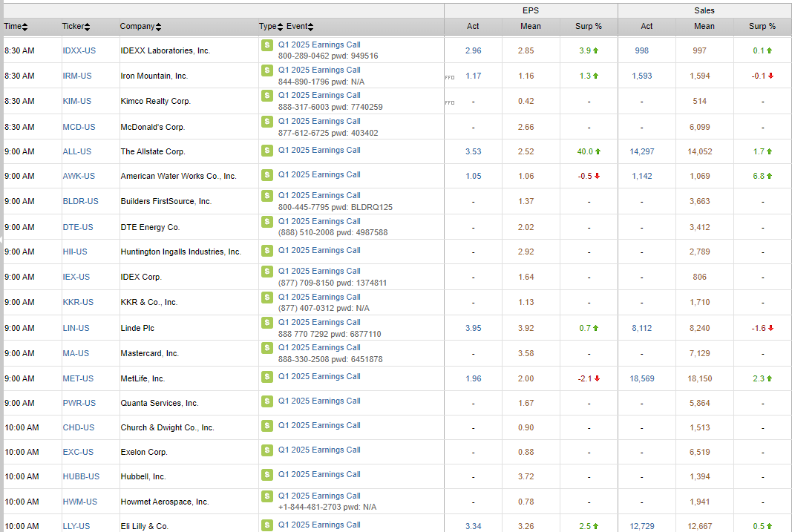Open the IDXX-US ticker link
The width and height of the screenshot is (792, 532).
(x=79, y=50)
